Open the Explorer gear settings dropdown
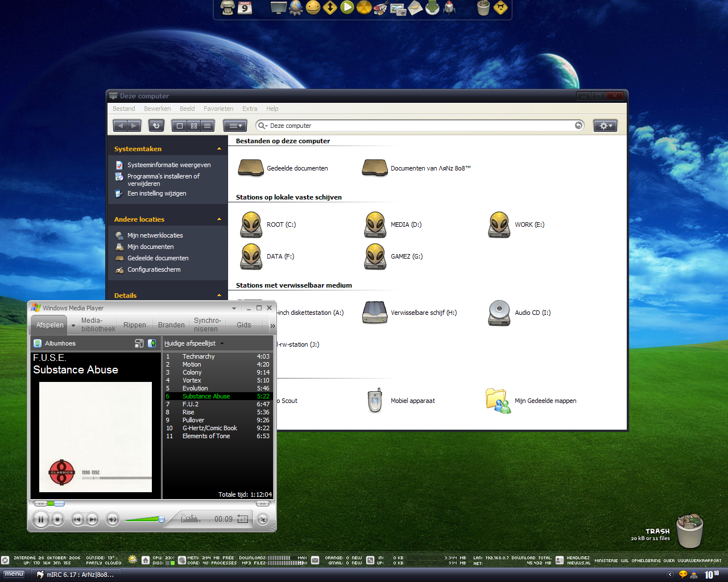 [605, 126]
